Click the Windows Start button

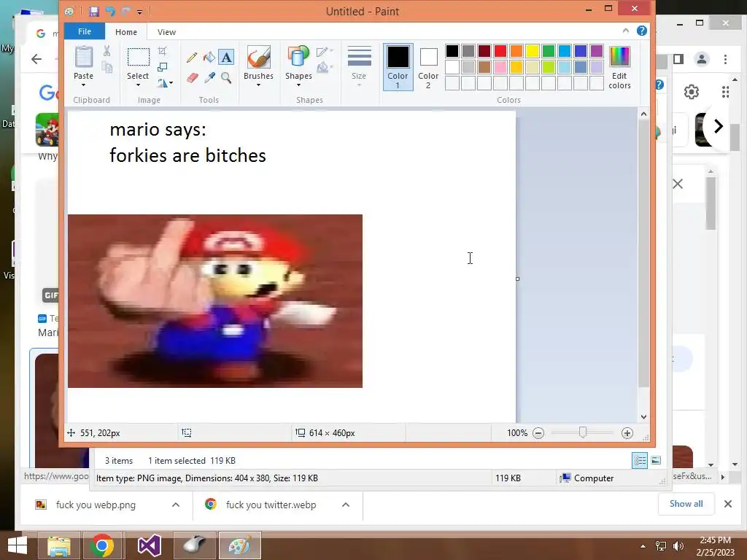click(x=18, y=545)
